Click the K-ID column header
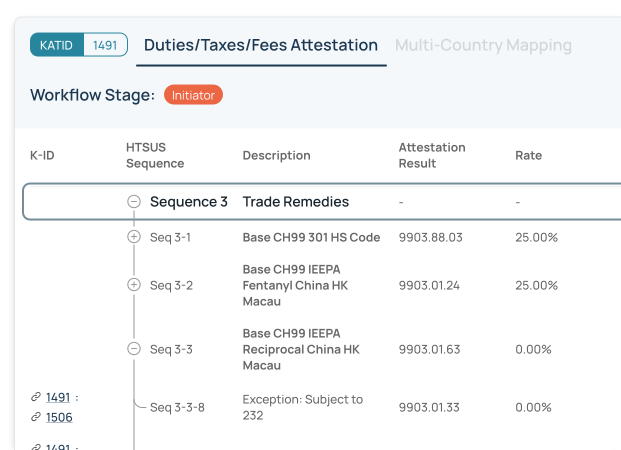This screenshot has width=621, height=450. click(42, 155)
